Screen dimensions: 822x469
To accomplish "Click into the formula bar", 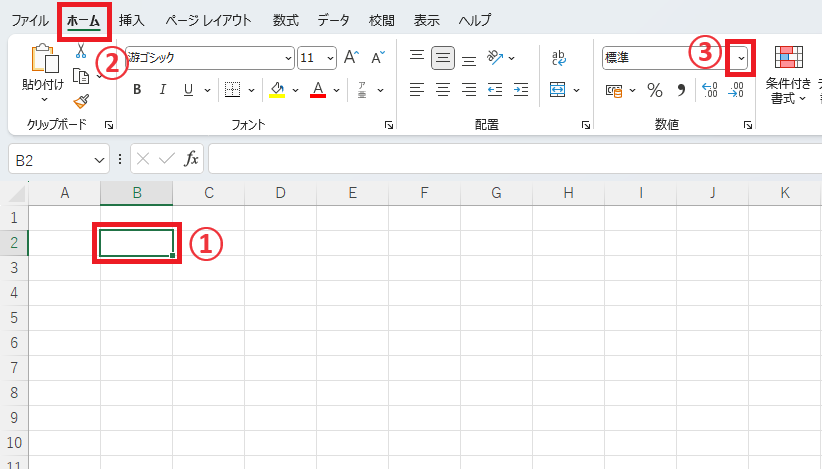I will [515, 158].
